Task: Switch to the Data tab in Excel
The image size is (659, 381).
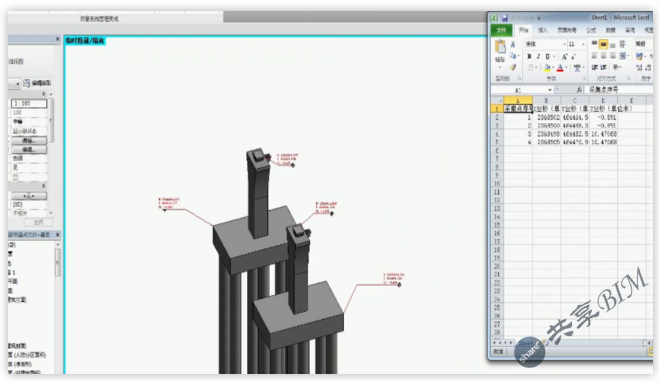Action: 611,30
